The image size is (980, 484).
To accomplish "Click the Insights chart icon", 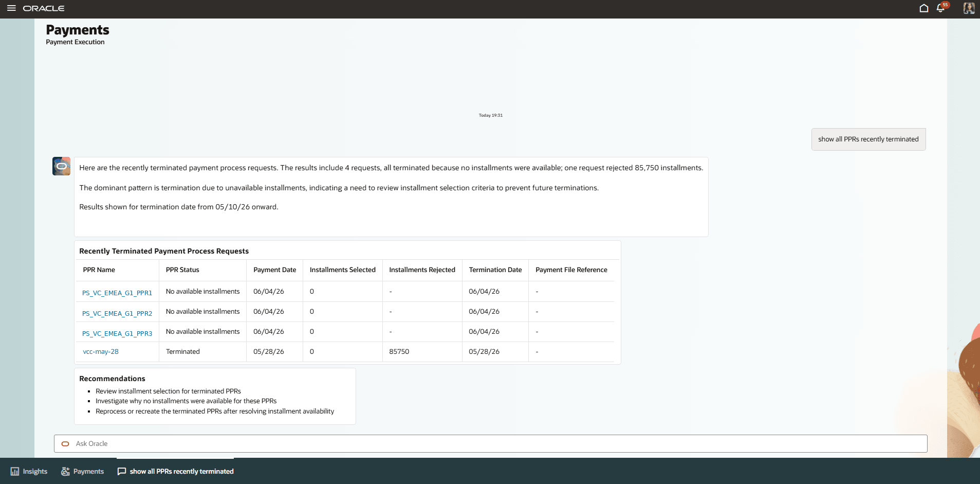I will (15, 472).
